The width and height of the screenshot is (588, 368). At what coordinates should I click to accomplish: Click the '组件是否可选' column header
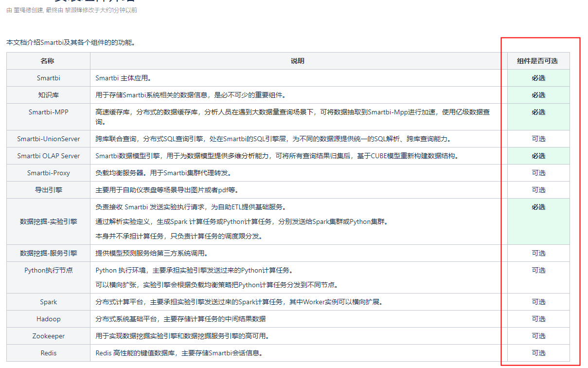point(538,61)
